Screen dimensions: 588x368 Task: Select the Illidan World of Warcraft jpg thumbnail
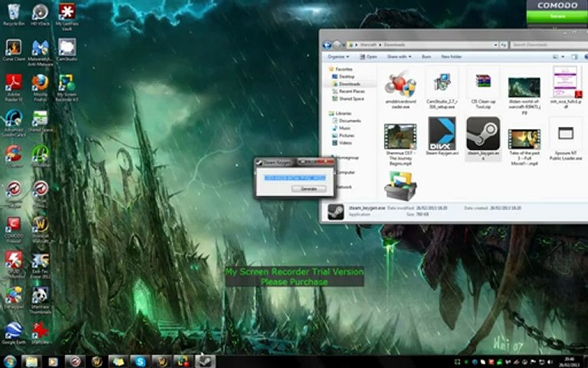[x=524, y=96]
